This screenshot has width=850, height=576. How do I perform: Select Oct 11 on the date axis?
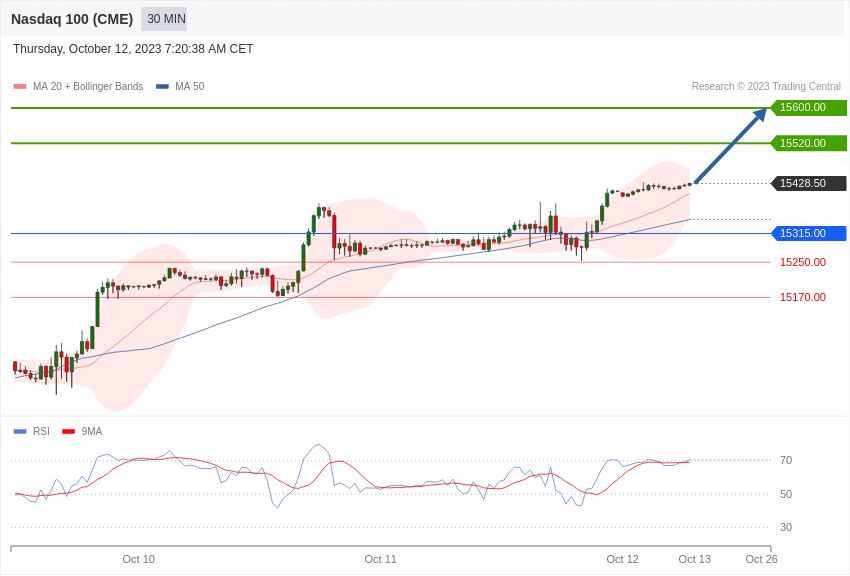[380, 559]
